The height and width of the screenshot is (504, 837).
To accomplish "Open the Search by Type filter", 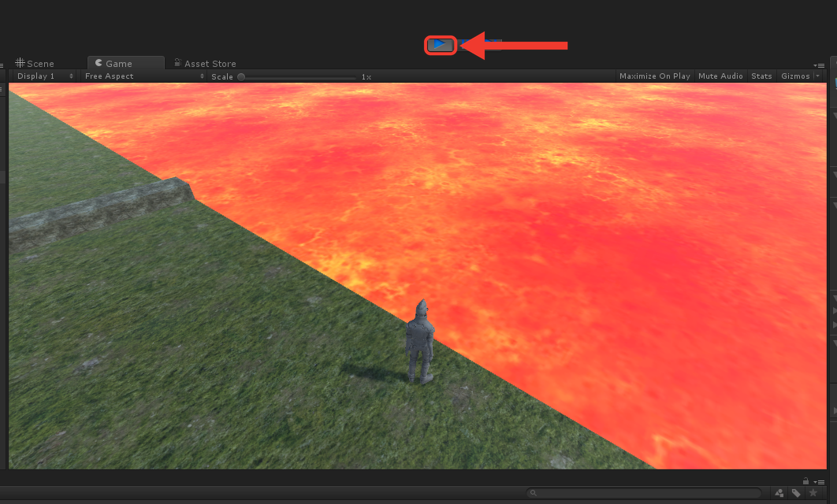I will (x=779, y=493).
